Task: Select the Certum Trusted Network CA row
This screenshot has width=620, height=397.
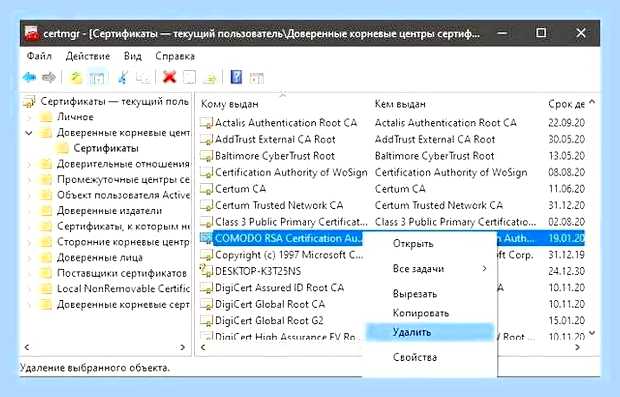Action: (392, 206)
